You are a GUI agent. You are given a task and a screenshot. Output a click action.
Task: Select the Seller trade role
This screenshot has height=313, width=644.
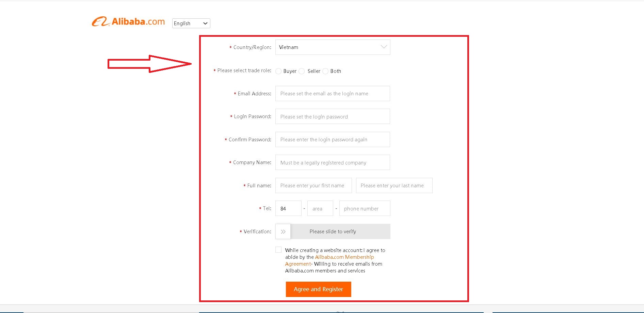coord(302,71)
